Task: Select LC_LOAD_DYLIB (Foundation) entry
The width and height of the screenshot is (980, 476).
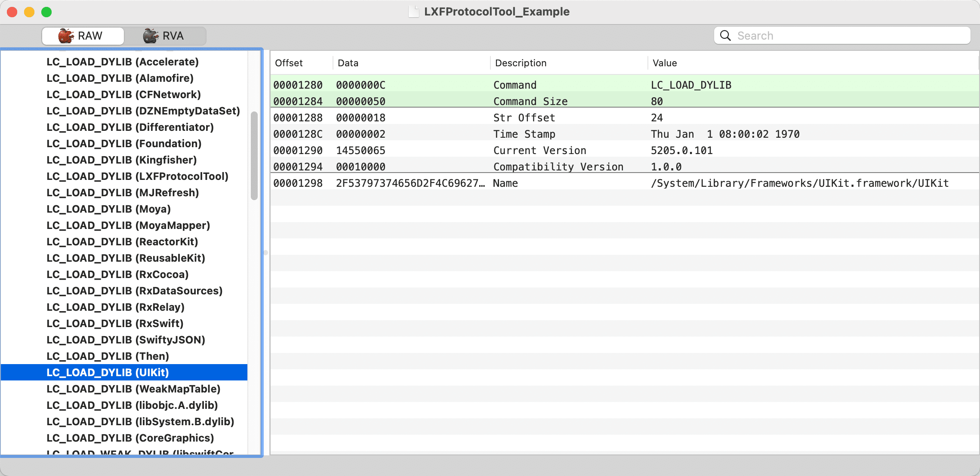Action: 122,143
